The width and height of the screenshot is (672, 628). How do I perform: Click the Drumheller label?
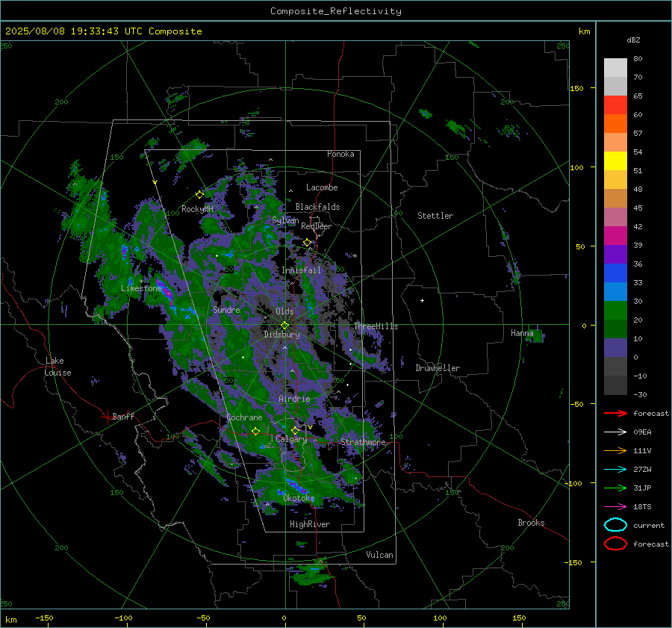click(438, 368)
